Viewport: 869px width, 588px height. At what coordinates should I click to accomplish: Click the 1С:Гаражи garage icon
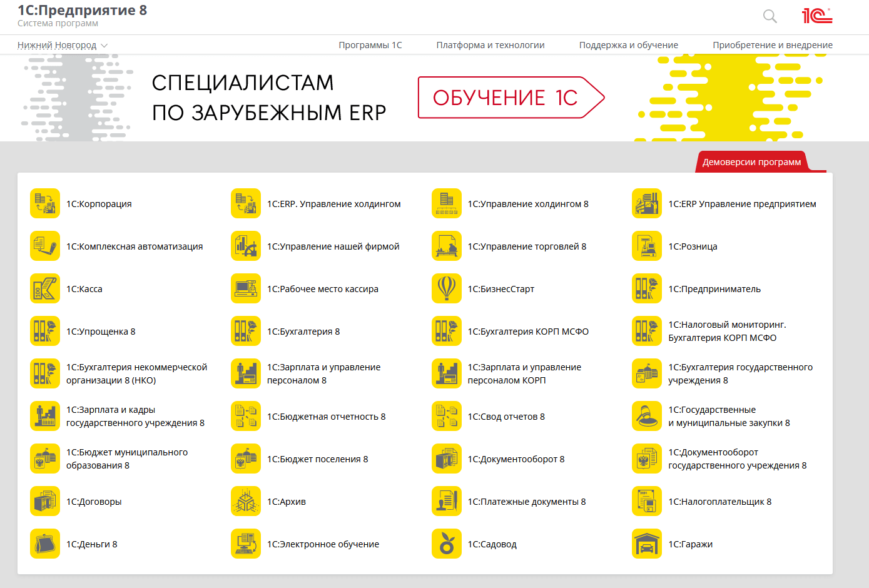pyautogui.click(x=647, y=544)
